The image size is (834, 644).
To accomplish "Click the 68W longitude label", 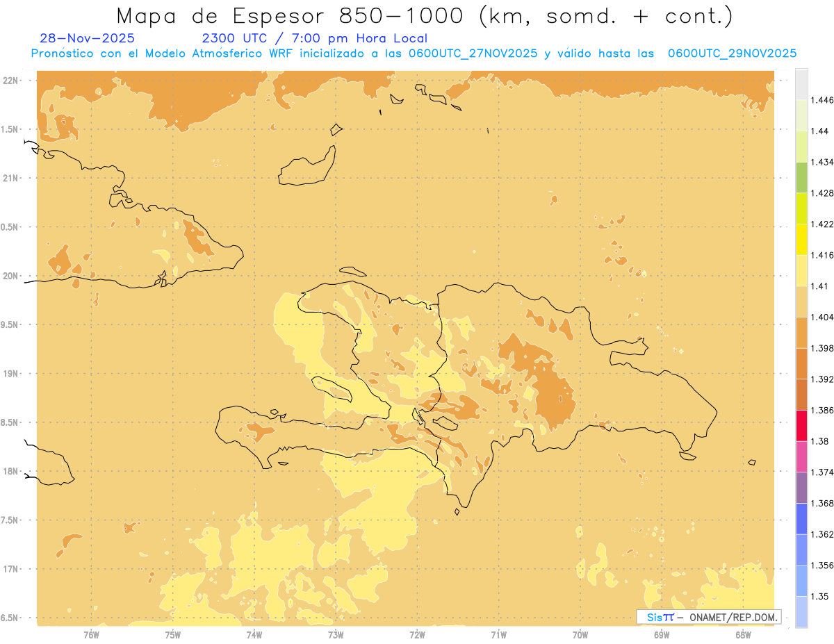I will 743,635.
